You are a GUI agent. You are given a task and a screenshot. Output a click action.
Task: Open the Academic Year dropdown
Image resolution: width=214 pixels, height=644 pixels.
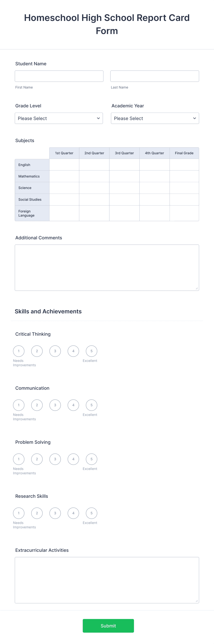tap(155, 118)
